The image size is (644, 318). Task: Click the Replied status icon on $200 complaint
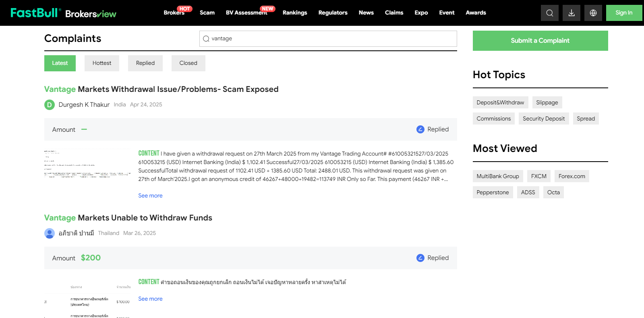click(420, 258)
